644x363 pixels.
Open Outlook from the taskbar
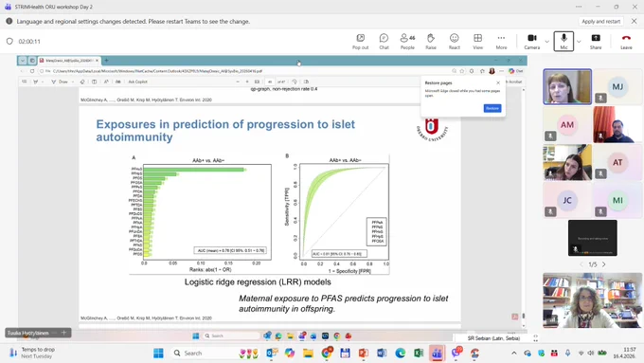272,354
